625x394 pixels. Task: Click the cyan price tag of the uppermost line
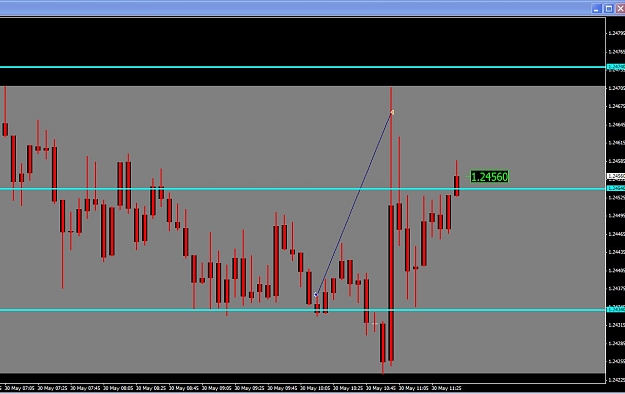pos(616,67)
